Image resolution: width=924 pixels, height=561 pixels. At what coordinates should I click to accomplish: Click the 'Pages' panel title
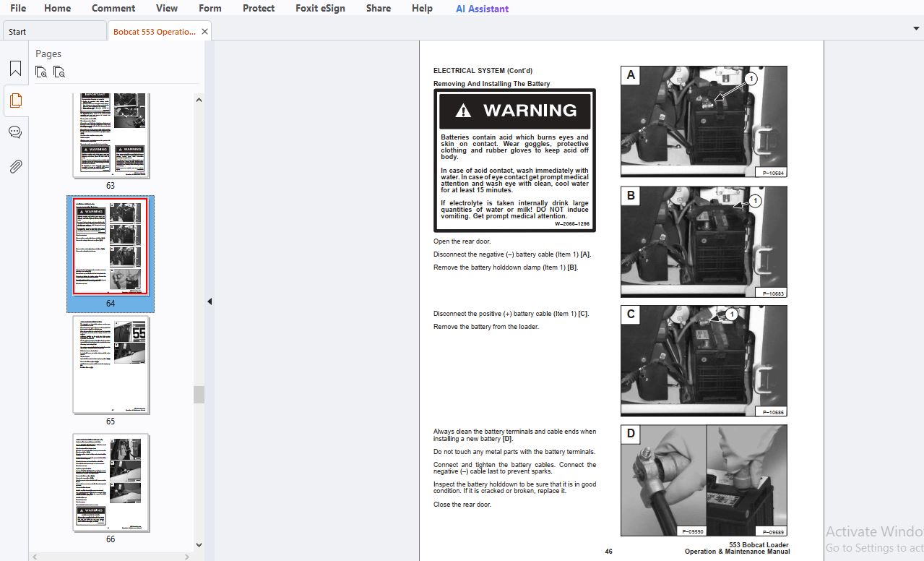(x=48, y=53)
